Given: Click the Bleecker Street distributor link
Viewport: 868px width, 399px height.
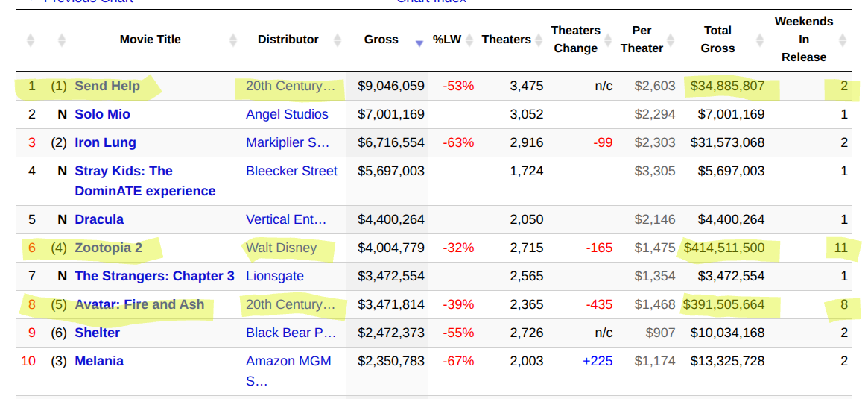Looking at the screenshot, I should coord(291,171).
